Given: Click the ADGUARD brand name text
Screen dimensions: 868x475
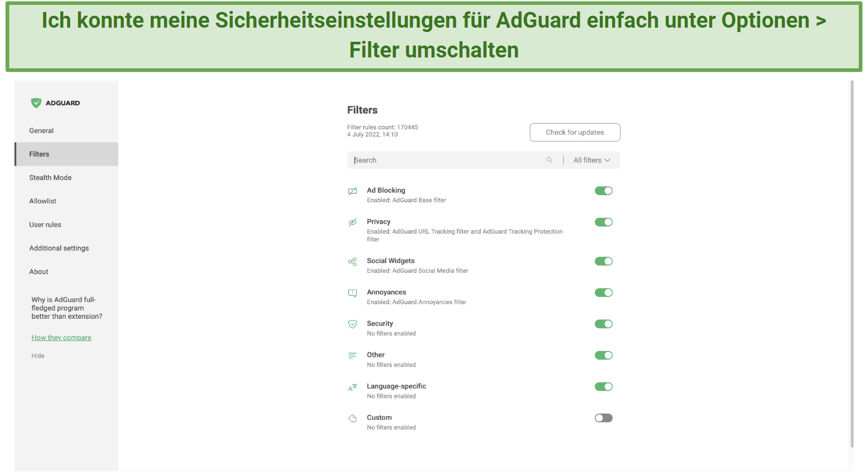Looking at the screenshot, I should 62,103.
